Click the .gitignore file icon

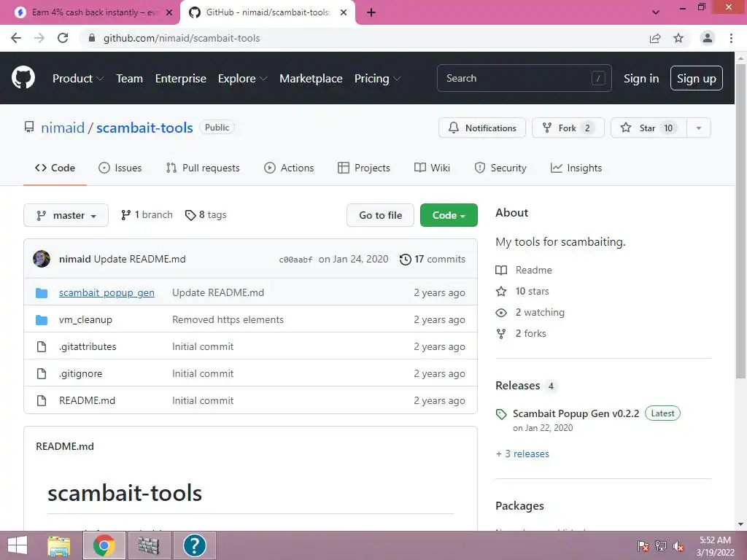42,374
